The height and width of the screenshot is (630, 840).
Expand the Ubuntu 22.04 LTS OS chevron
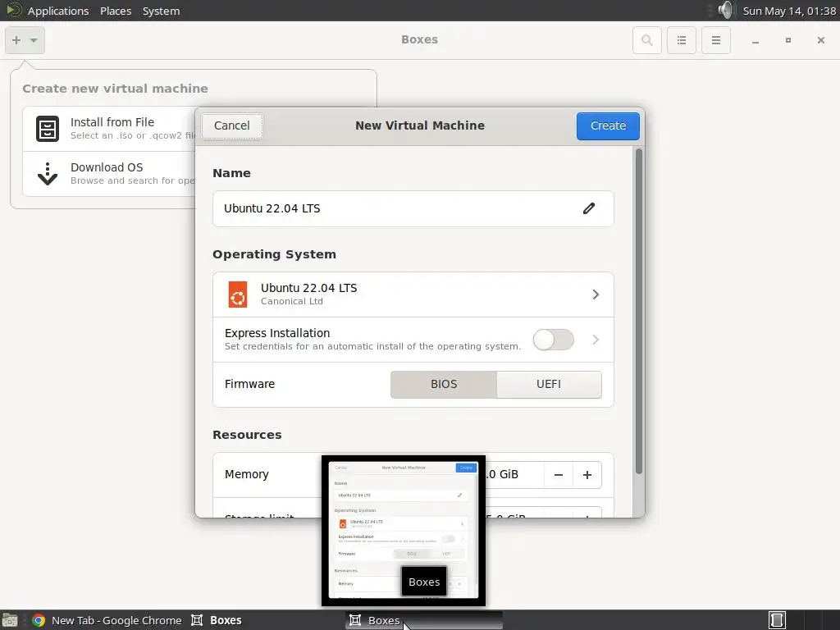(596, 294)
